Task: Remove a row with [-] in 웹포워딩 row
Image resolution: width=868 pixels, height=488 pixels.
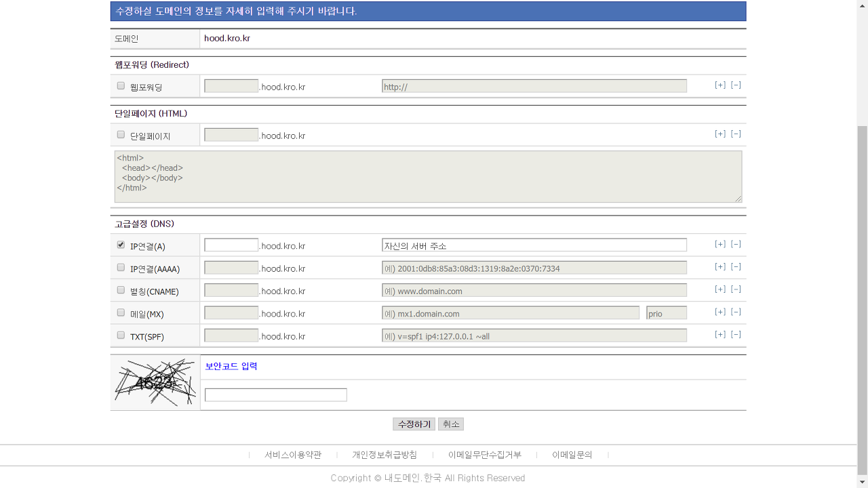Action: coord(736,85)
